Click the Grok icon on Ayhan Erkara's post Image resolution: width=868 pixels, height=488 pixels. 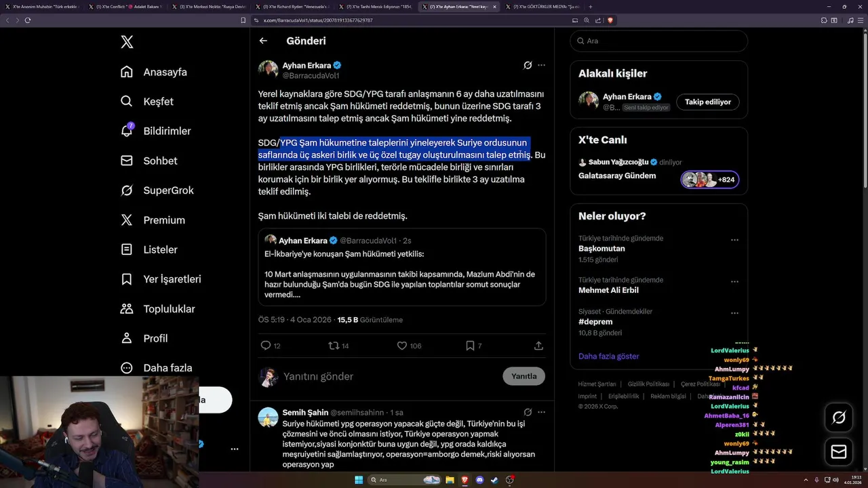click(528, 65)
